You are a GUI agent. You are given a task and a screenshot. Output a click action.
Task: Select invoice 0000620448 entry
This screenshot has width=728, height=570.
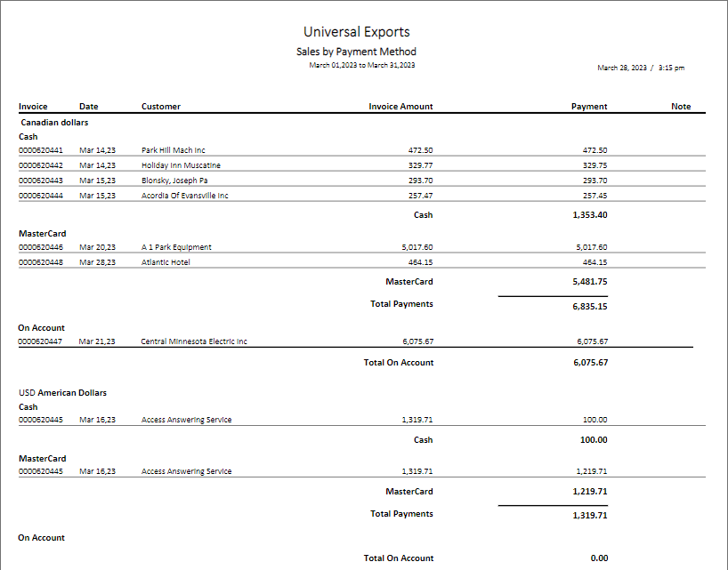(40, 262)
